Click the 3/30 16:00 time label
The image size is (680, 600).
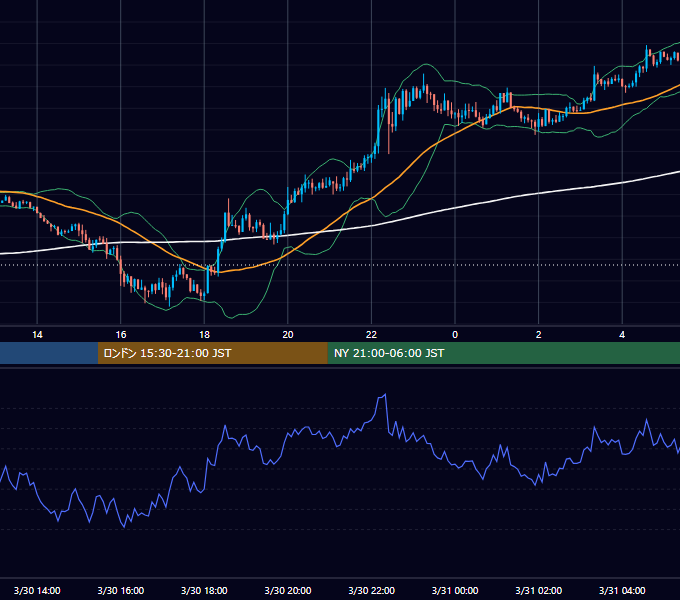[x=121, y=590]
